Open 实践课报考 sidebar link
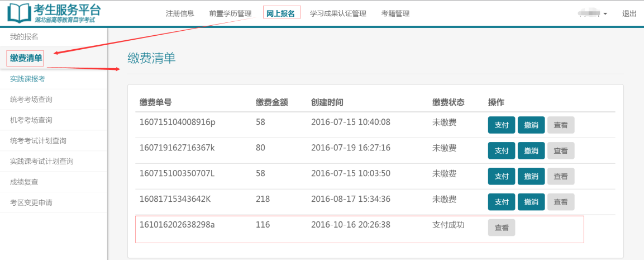644x260 pixels. click(27, 79)
